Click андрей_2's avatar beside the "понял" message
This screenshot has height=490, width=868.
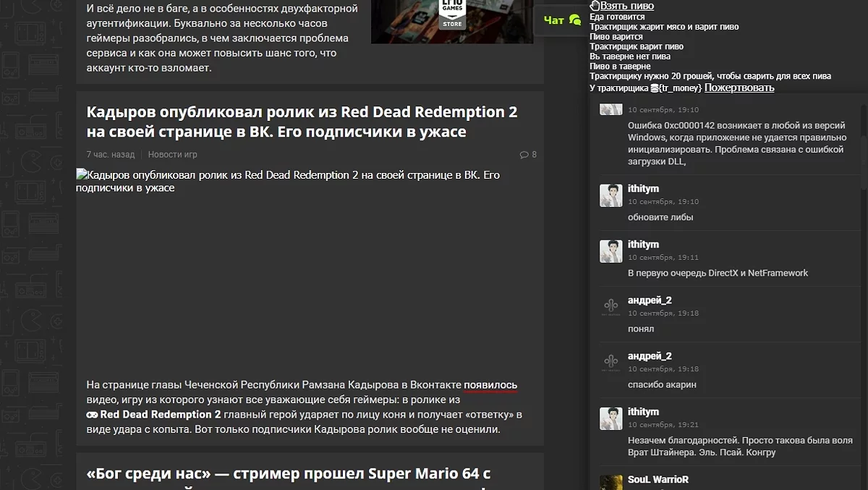click(x=610, y=307)
